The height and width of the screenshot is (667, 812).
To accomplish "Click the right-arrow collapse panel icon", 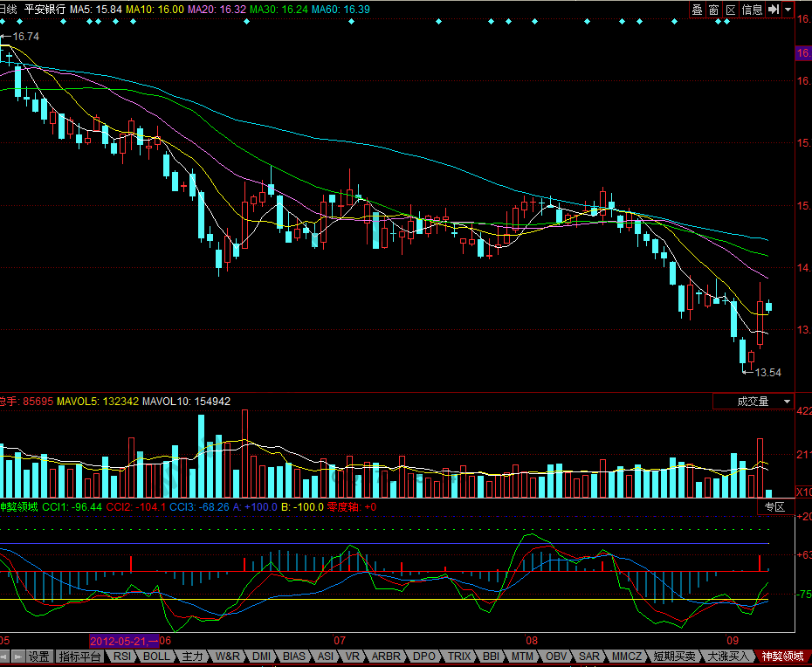I will pyautogui.click(x=773, y=10).
